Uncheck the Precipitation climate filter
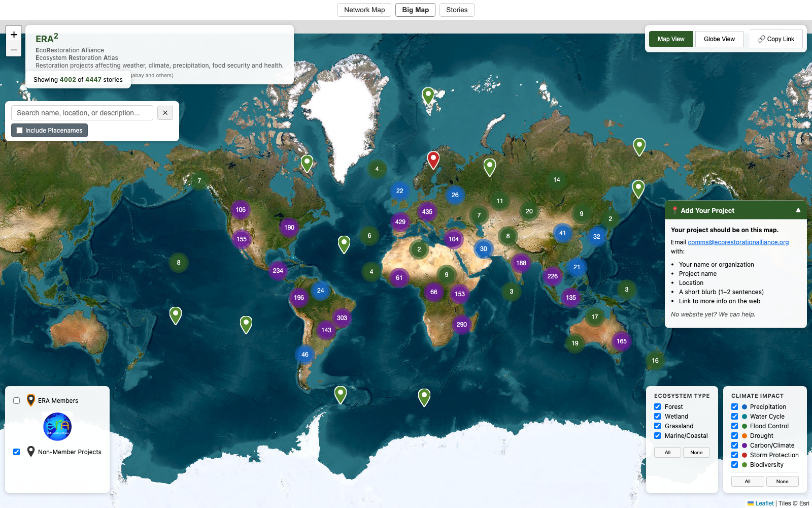 tap(734, 407)
